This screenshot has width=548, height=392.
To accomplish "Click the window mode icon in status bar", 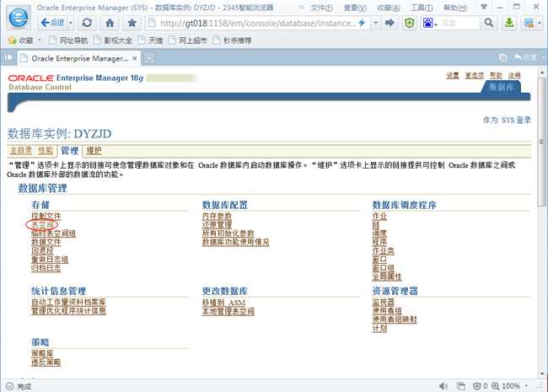I will (461, 386).
